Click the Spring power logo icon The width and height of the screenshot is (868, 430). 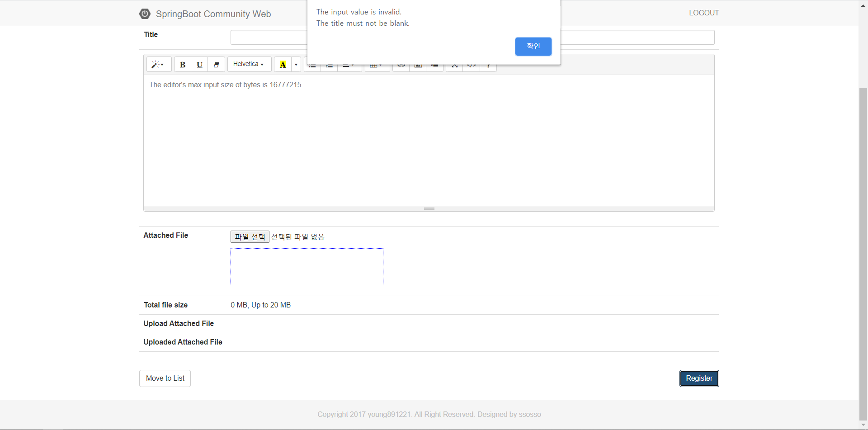click(145, 14)
